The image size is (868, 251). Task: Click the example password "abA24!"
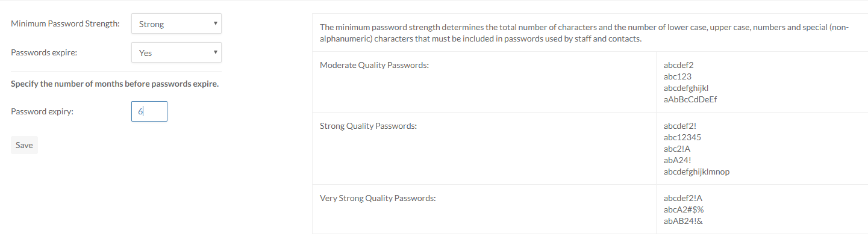[x=677, y=160]
